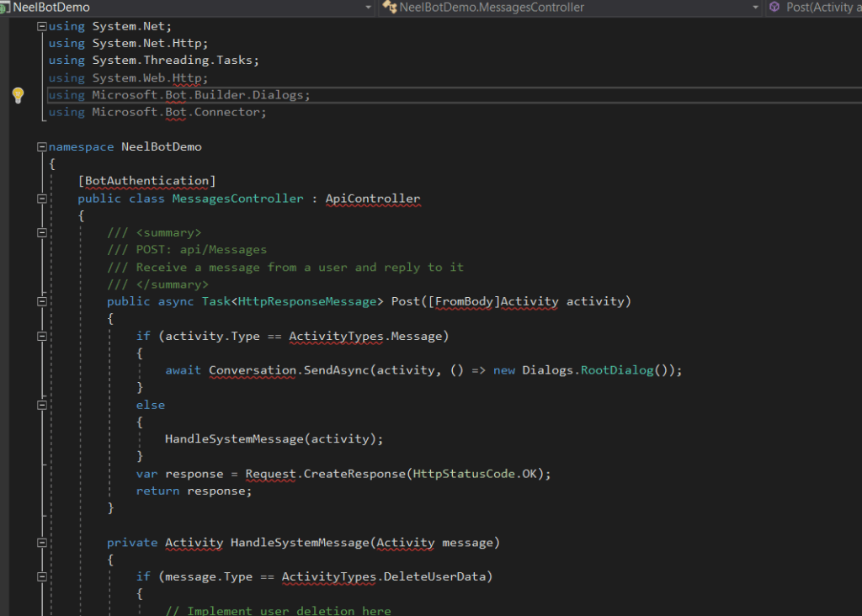The image size is (862, 616).
Task: Collapse the if activity.Type block
Action: (42, 336)
